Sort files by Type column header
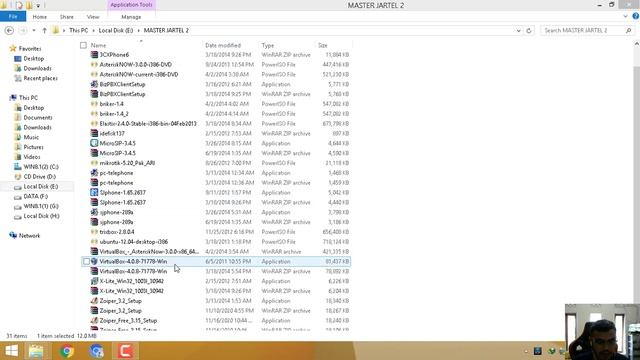This screenshot has width=640, height=360. (x=268, y=45)
